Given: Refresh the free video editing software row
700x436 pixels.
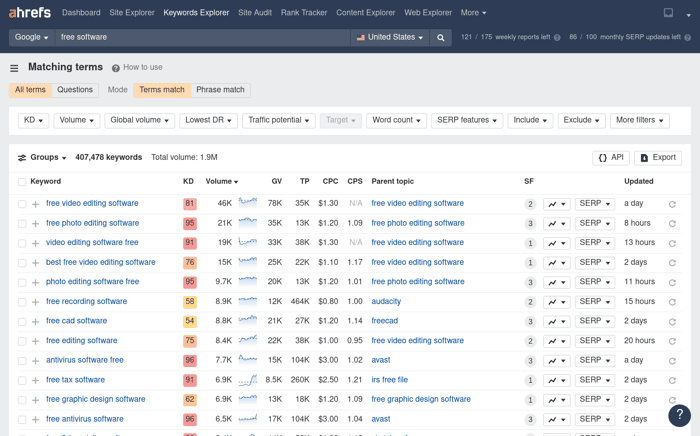Looking at the screenshot, I should 672,204.
